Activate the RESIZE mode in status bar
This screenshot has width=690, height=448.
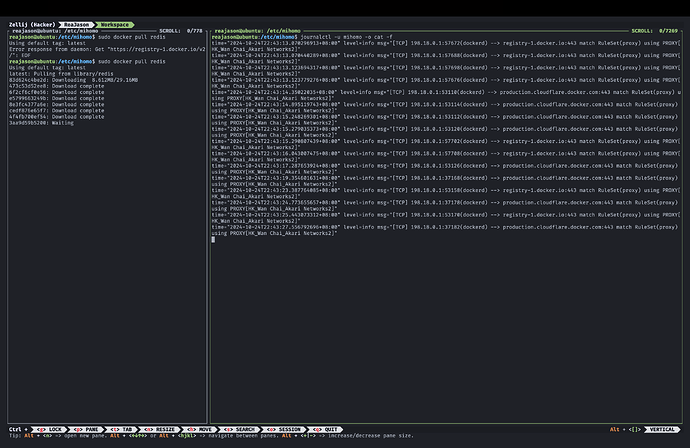coord(160,429)
